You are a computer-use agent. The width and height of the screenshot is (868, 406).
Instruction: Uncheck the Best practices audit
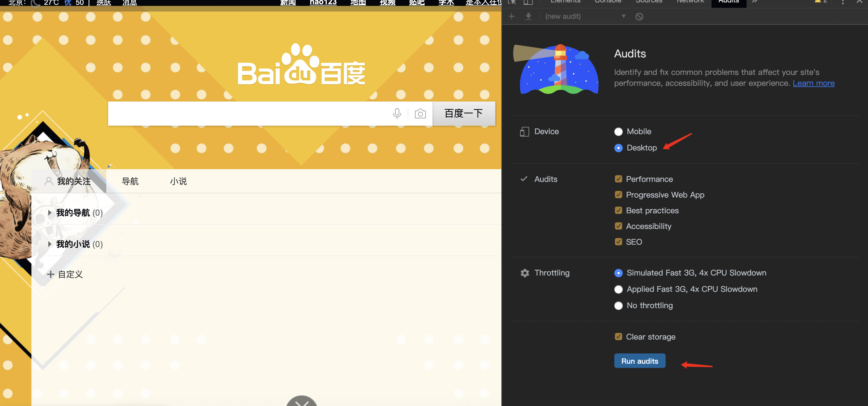tap(618, 211)
